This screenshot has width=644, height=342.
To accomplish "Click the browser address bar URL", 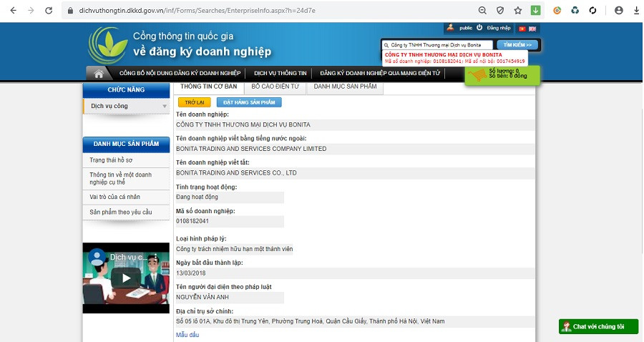I will click(197, 11).
